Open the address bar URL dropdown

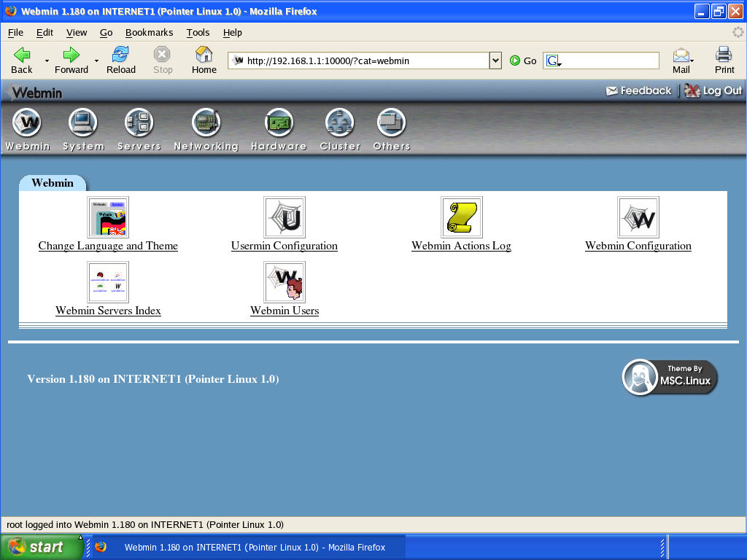point(495,61)
